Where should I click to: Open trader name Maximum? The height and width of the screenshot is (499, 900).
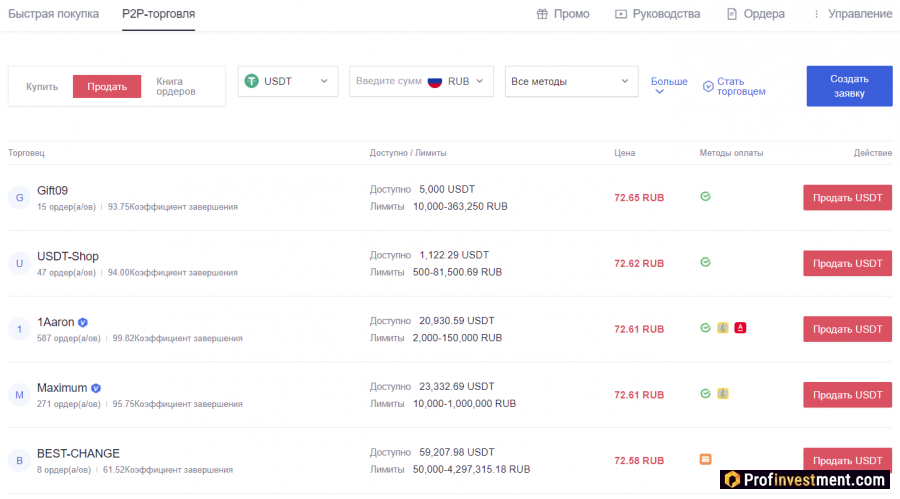coord(62,388)
